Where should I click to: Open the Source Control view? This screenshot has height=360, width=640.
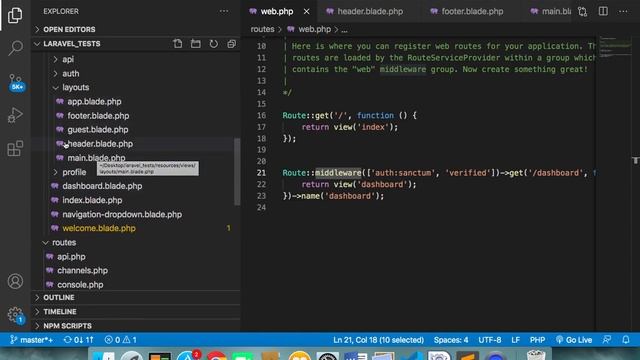coord(16,82)
